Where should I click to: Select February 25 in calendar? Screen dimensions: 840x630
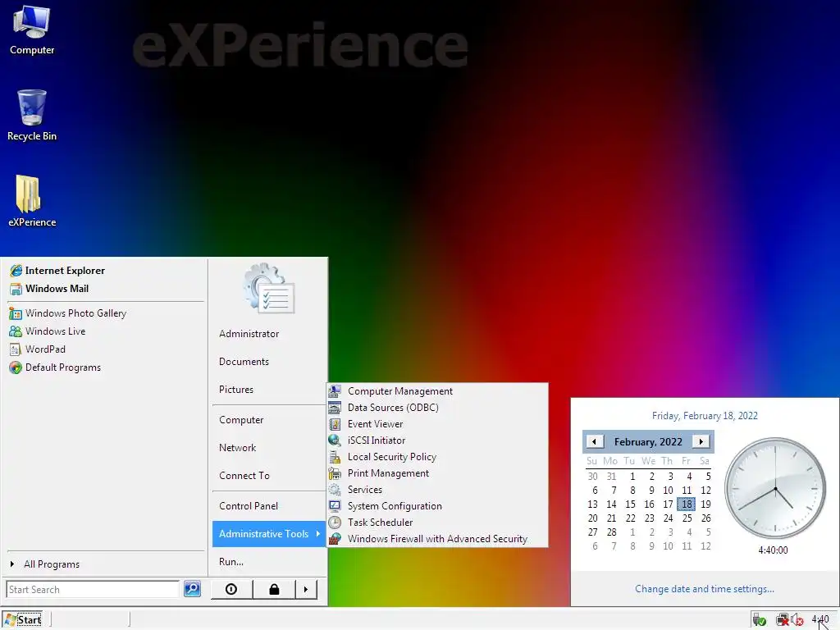tap(687, 518)
